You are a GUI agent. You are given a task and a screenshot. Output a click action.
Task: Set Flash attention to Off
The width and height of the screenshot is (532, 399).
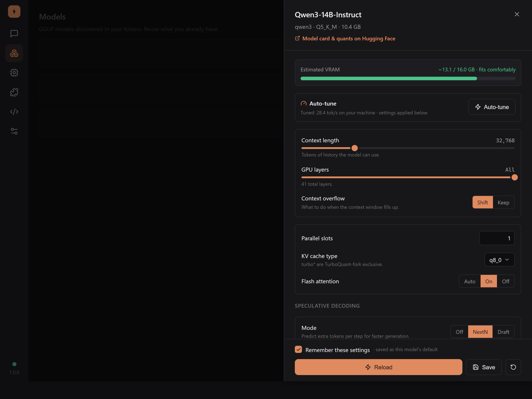click(506, 281)
